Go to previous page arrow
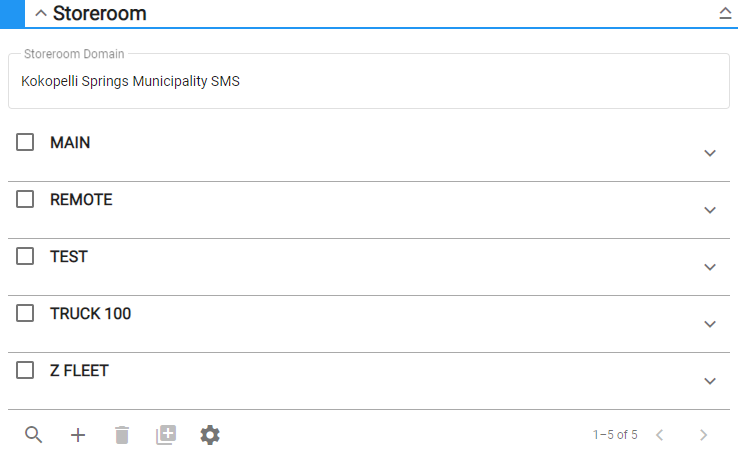Viewport: 738px width, 468px height. click(x=659, y=435)
